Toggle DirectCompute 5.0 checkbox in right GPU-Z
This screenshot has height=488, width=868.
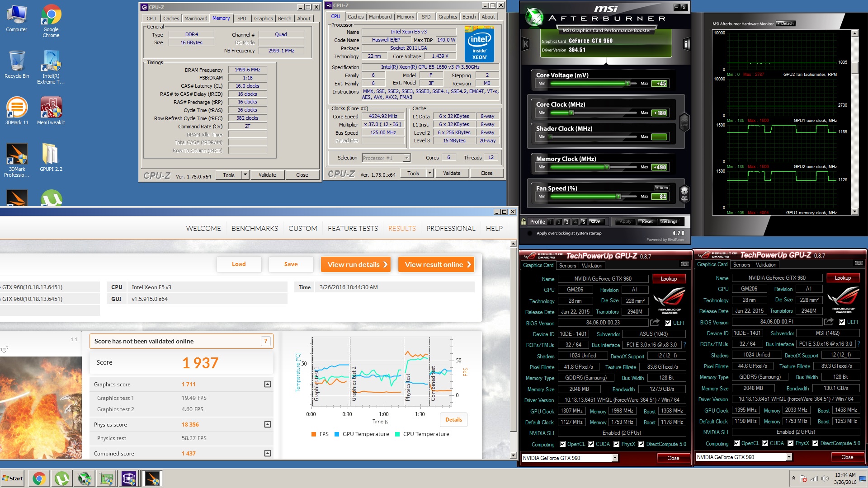click(816, 443)
